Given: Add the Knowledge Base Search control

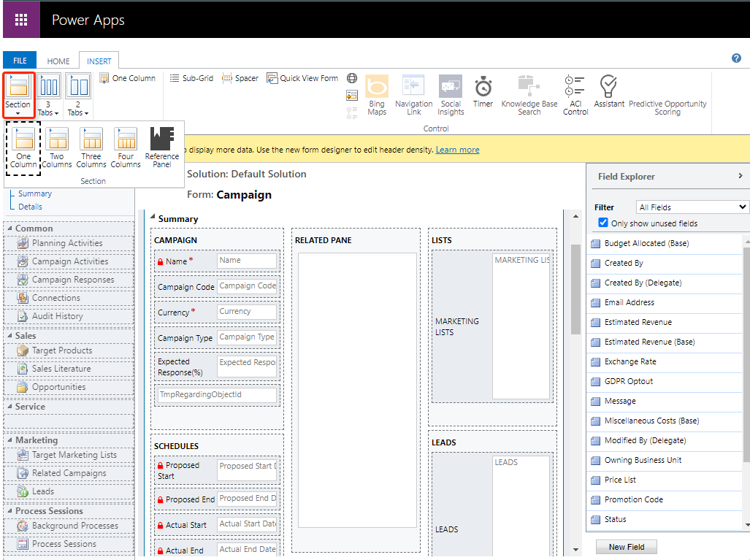Looking at the screenshot, I should pos(529,95).
